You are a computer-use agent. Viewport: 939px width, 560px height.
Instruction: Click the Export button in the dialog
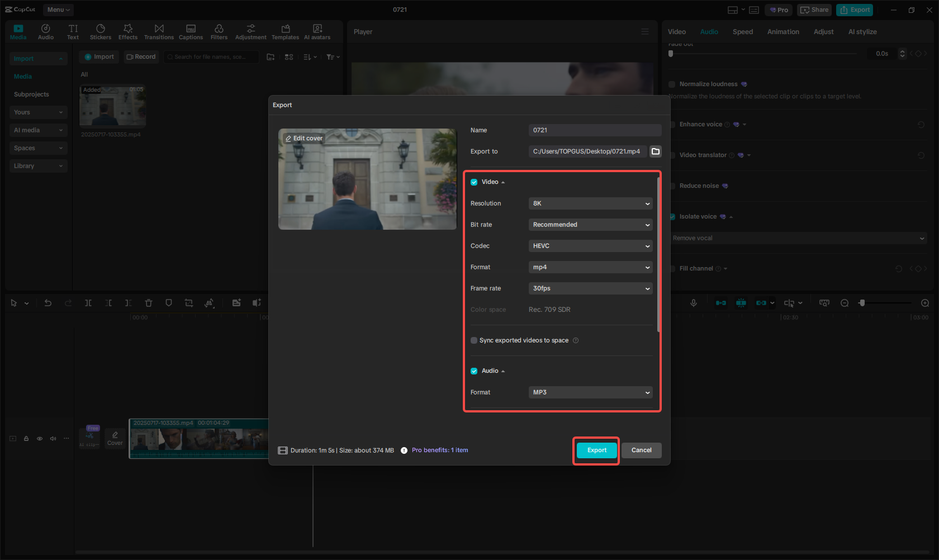[596, 450]
